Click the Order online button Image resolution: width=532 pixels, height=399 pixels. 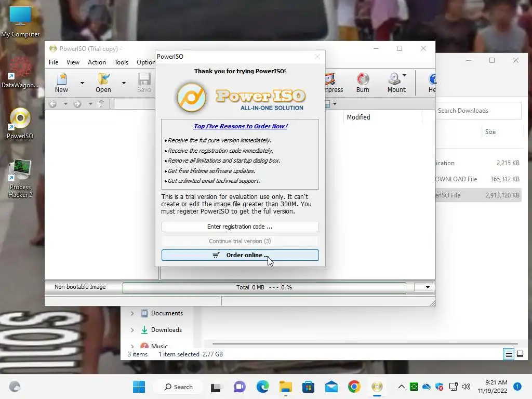240,255
